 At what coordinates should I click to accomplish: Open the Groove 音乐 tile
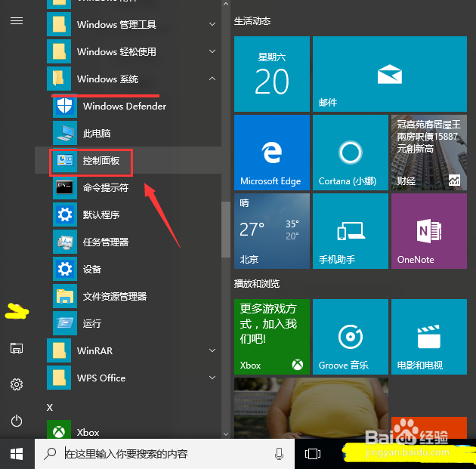351,337
